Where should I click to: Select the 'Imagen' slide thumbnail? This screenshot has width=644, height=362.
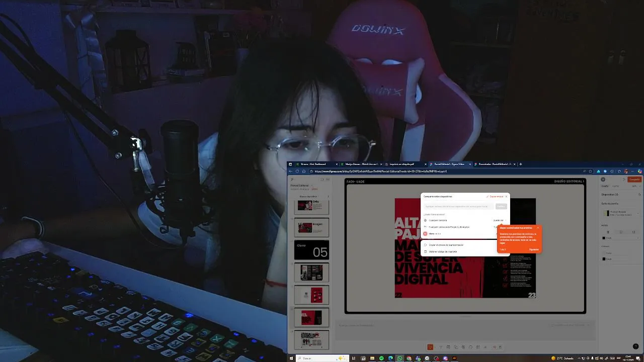point(311,227)
